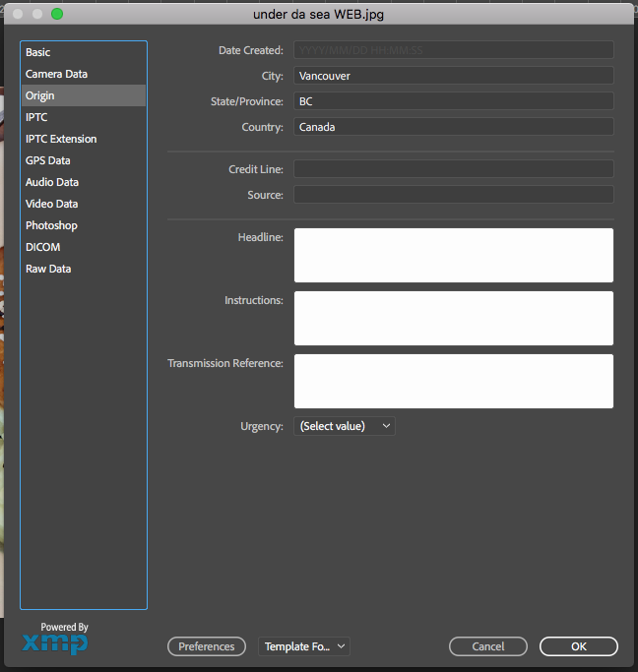Open the Template Folder dropdown
Image resolution: width=638 pixels, height=672 pixels.
click(304, 646)
